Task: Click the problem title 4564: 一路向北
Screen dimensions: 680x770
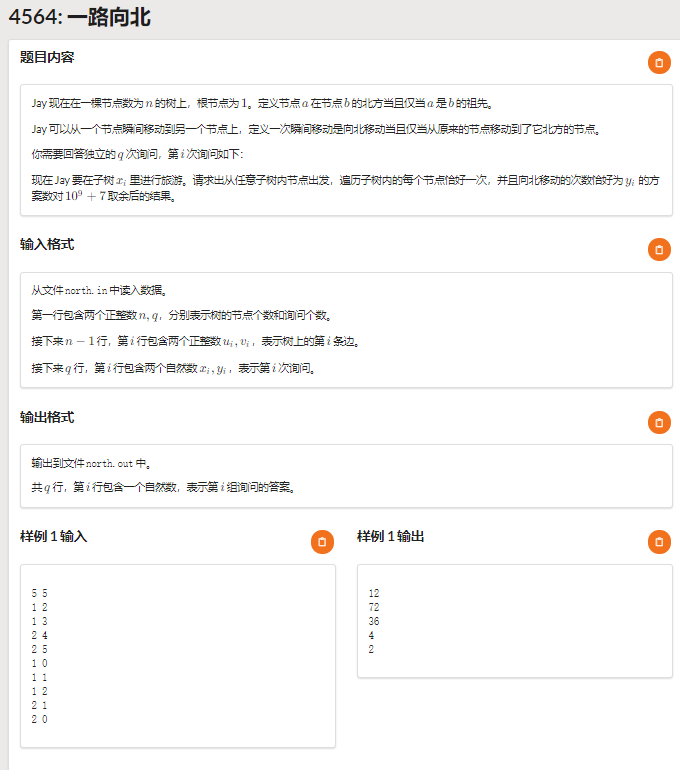Action: click(x=80, y=17)
